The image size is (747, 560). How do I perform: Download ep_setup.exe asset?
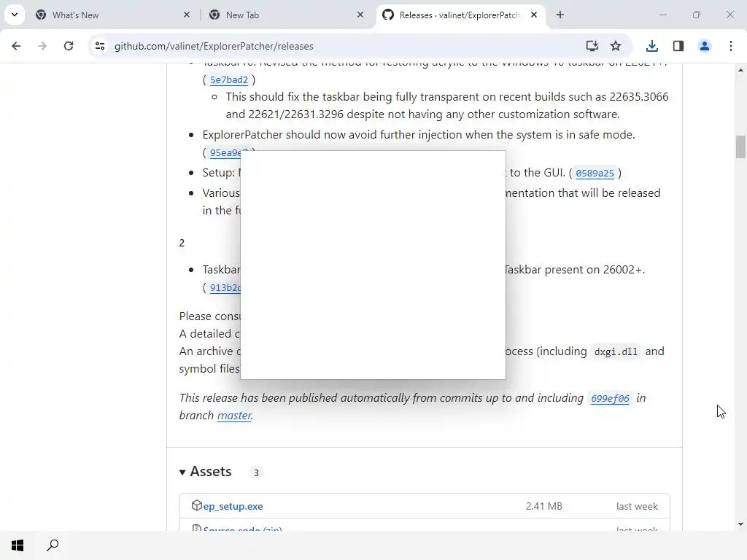coord(233,506)
